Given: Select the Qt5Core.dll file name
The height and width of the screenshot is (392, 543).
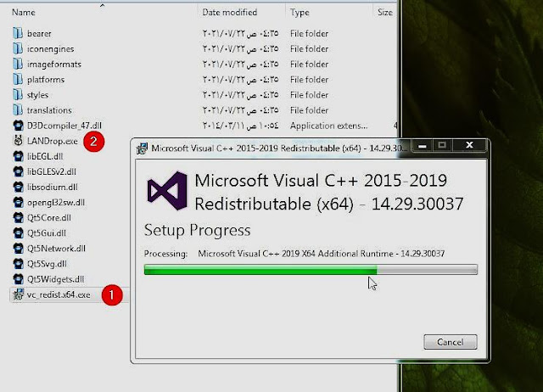Looking at the screenshot, I should point(49,218).
